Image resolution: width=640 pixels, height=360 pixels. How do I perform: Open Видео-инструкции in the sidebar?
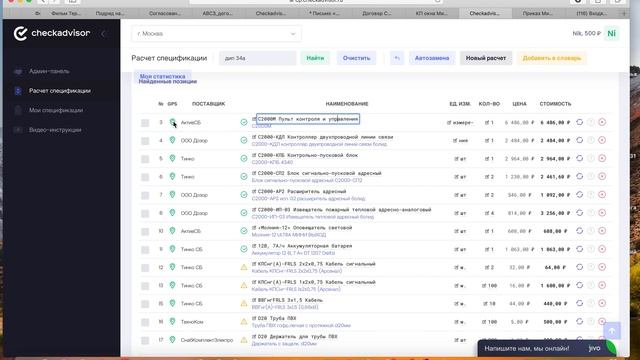point(55,130)
